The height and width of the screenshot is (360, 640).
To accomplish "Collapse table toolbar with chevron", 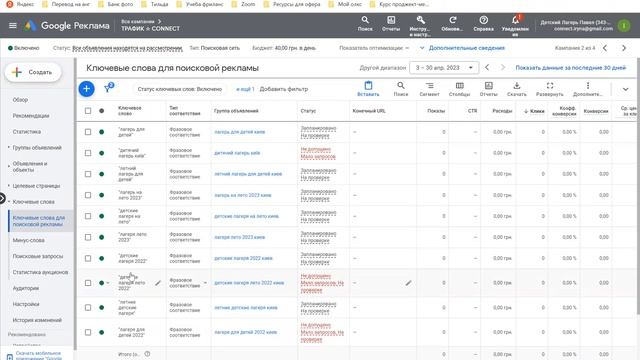I will 625,89.
